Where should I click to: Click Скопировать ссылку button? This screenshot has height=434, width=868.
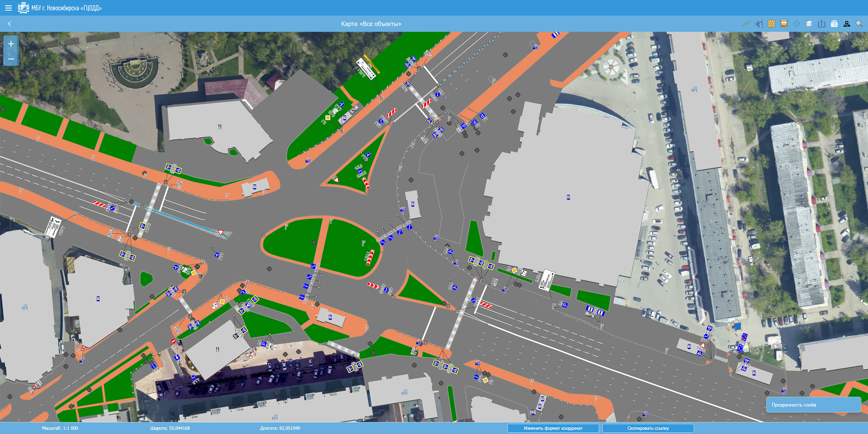648,428
